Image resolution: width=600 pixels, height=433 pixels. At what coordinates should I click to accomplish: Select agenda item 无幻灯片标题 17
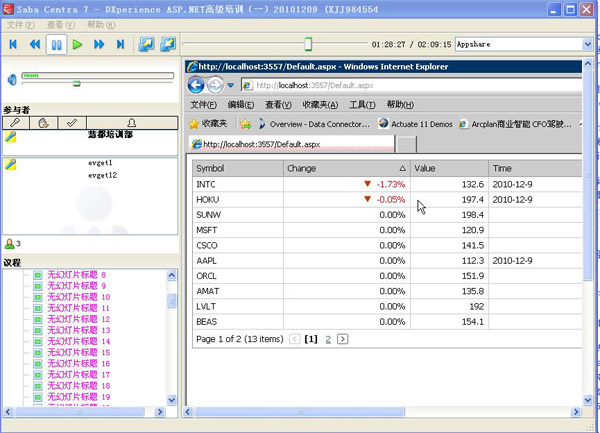[76, 374]
